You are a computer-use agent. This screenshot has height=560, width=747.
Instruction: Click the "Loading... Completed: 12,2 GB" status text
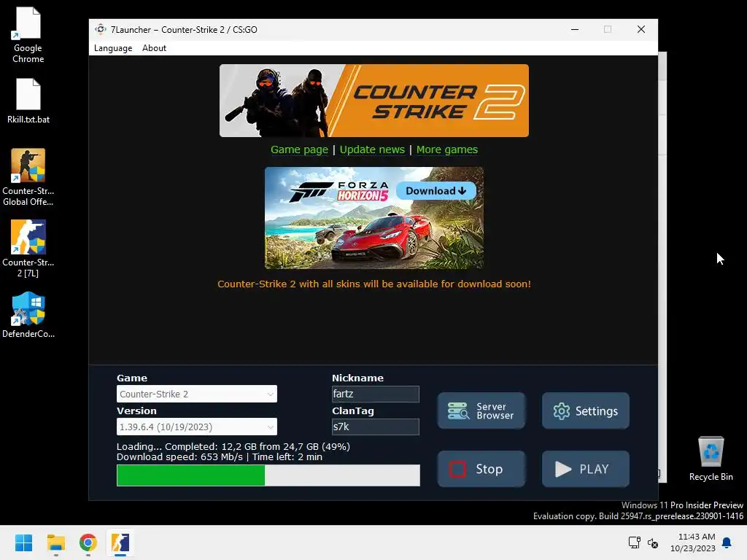tap(233, 447)
